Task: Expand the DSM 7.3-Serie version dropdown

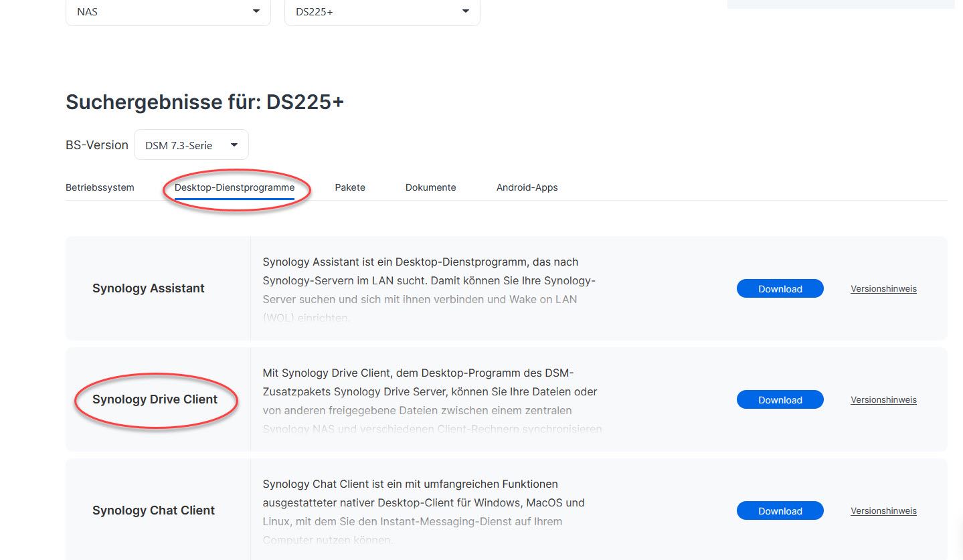Action: click(x=191, y=145)
